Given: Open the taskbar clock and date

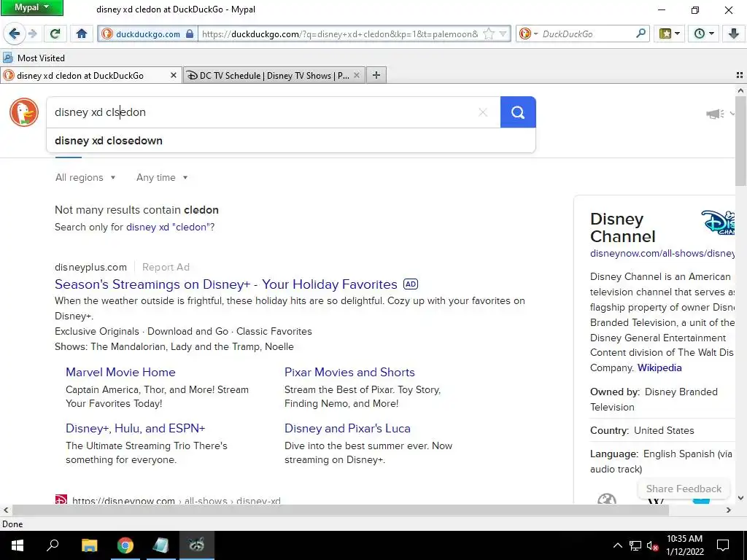Looking at the screenshot, I should 684,545.
